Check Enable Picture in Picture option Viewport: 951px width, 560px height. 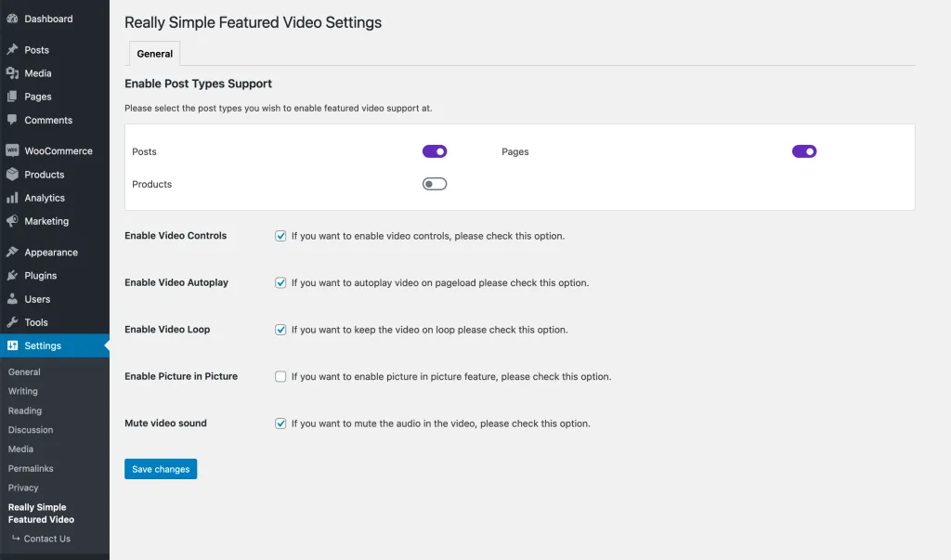[x=280, y=376]
